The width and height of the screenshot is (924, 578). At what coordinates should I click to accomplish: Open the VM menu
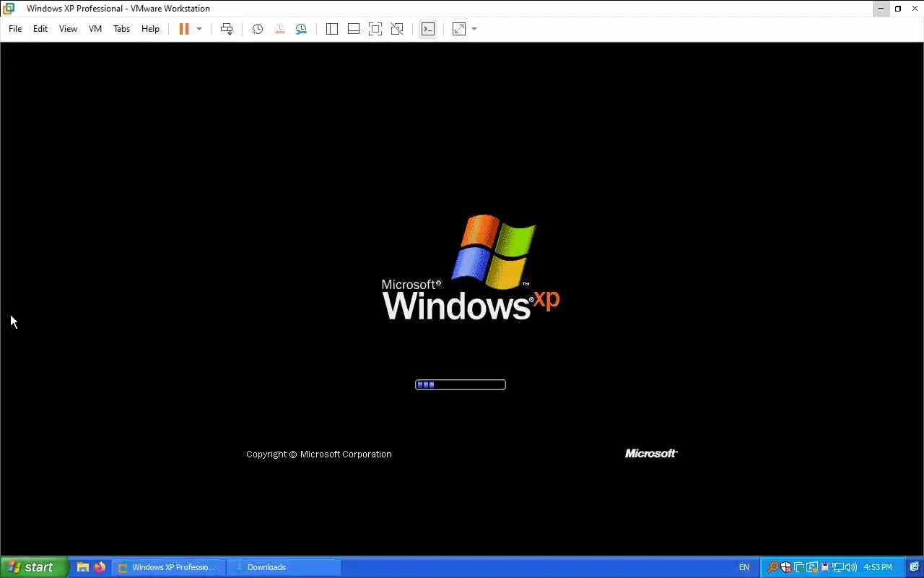click(95, 29)
